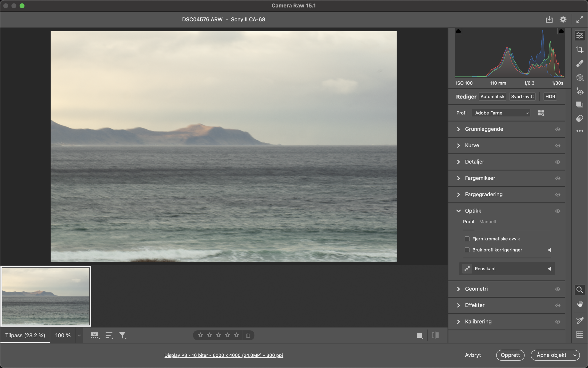The height and width of the screenshot is (368, 588).
Task: Toggle highlight clipping warning in histogram
Action: pyautogui.click(x=561, y=31)
